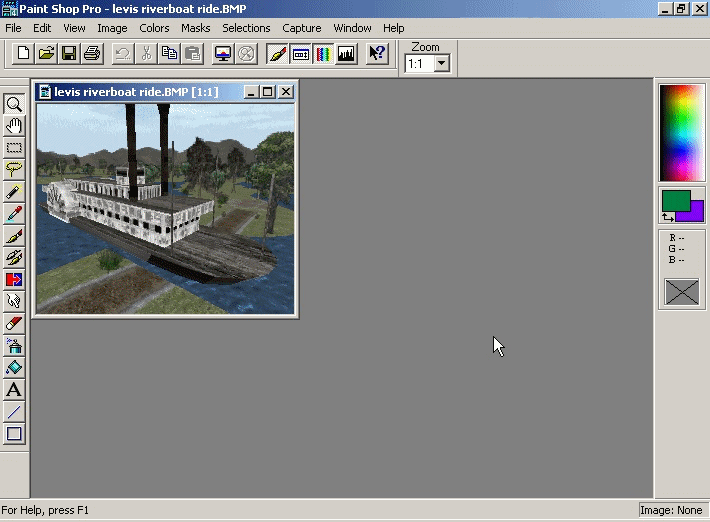Click the riverboat image canvas
Viewport: 710px width, 522px height.
[165, 208]
